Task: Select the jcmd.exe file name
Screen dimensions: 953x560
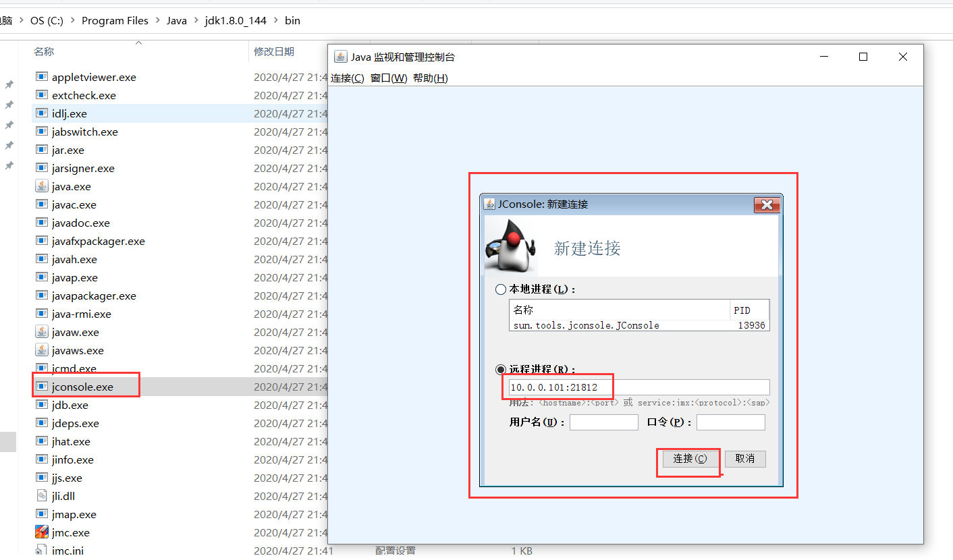Action: pyautogui.click(x=74, y=368)
